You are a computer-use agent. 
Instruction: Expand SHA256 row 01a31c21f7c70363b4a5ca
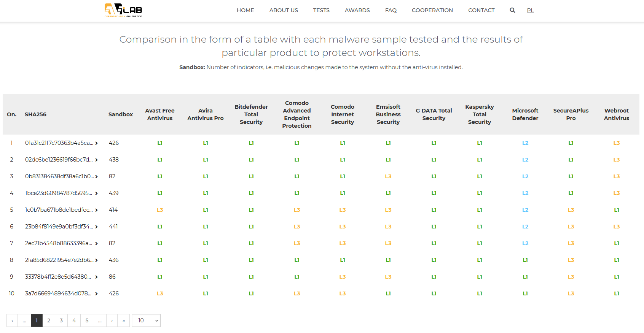click(97, 143)
